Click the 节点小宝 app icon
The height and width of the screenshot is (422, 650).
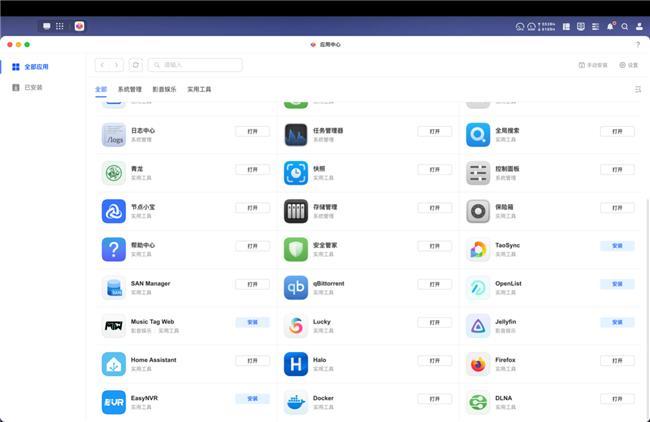pos(114,211)
